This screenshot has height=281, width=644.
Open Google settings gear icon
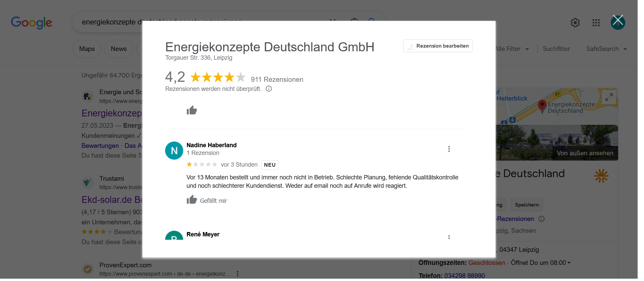575,23
